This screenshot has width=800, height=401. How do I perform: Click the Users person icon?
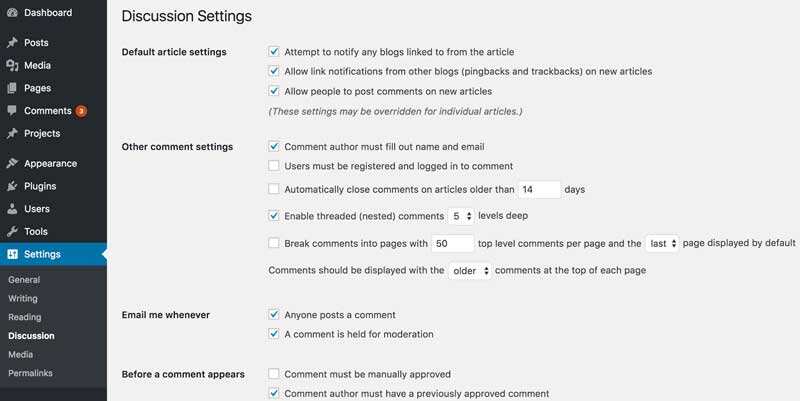[12, 209]
